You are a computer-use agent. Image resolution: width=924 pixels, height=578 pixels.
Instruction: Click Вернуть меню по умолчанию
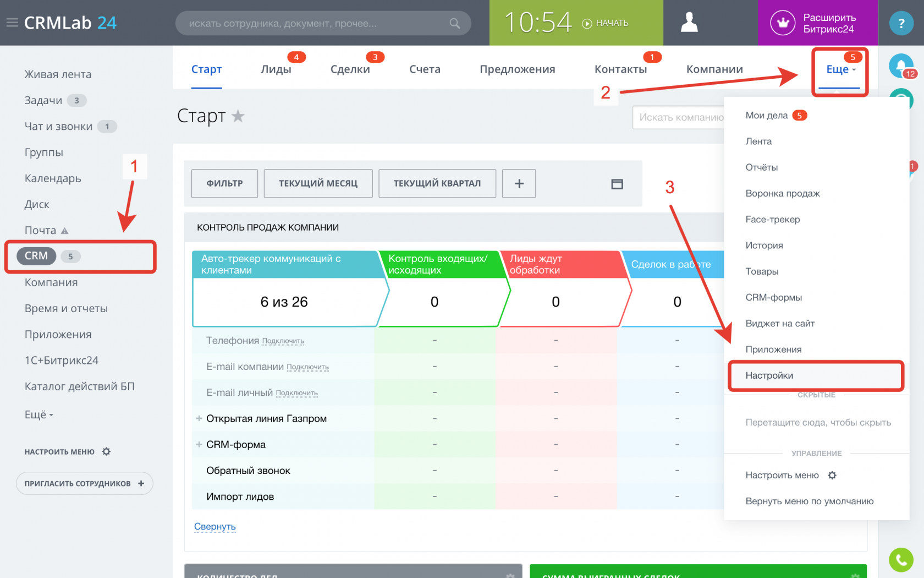point(810,501)
